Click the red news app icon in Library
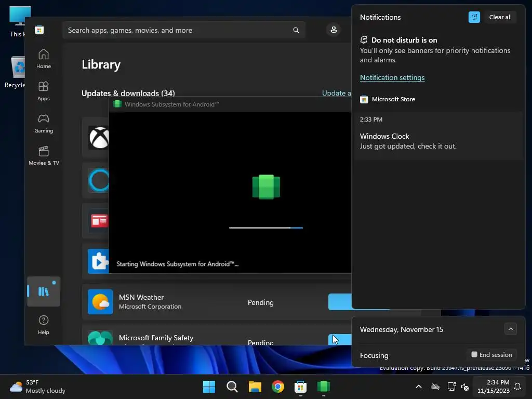The width and height of the screenshot is (532, 399). click(99, 221)
